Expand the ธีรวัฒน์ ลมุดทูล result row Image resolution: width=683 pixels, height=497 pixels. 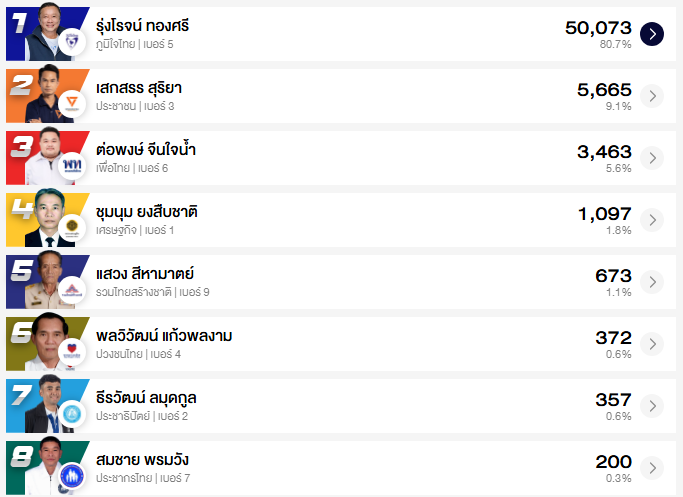coord(652,406)
